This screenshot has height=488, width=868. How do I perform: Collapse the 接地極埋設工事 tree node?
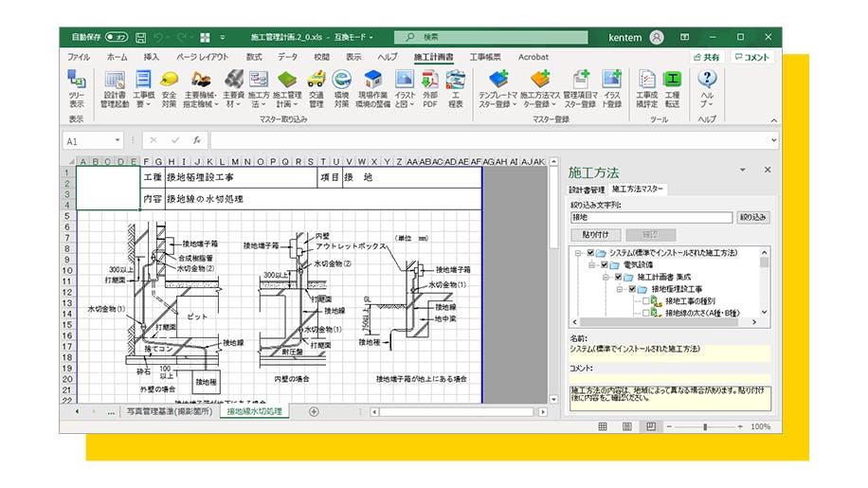pyautogui.click(x=620, y=289)
